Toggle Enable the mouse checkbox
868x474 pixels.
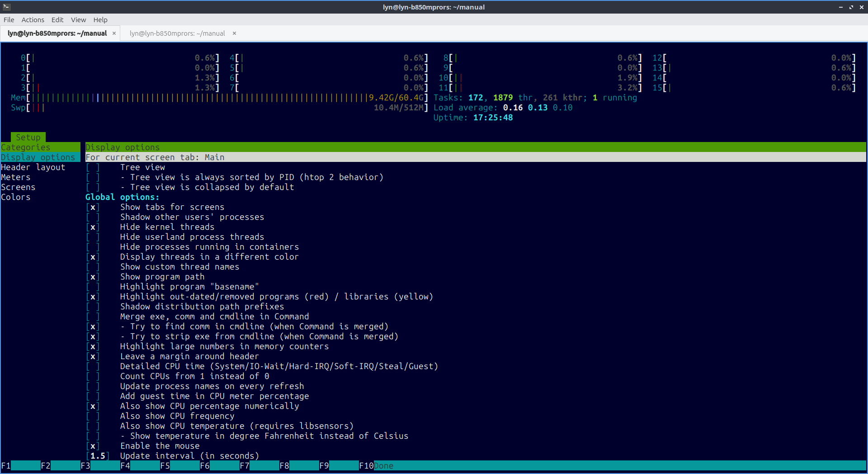[93, 446]
